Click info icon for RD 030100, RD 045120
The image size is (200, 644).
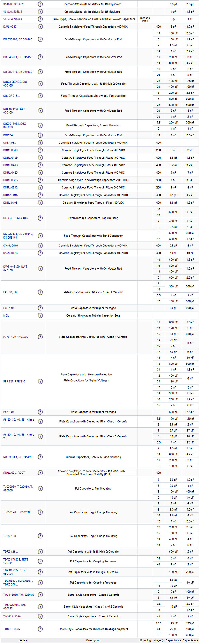pos(40,457)
